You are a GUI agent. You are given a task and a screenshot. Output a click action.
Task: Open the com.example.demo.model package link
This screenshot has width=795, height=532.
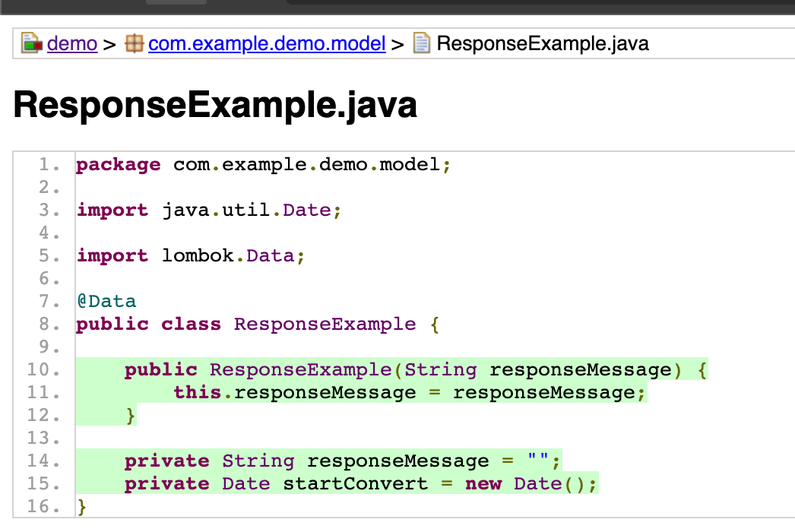pos(266,43)
